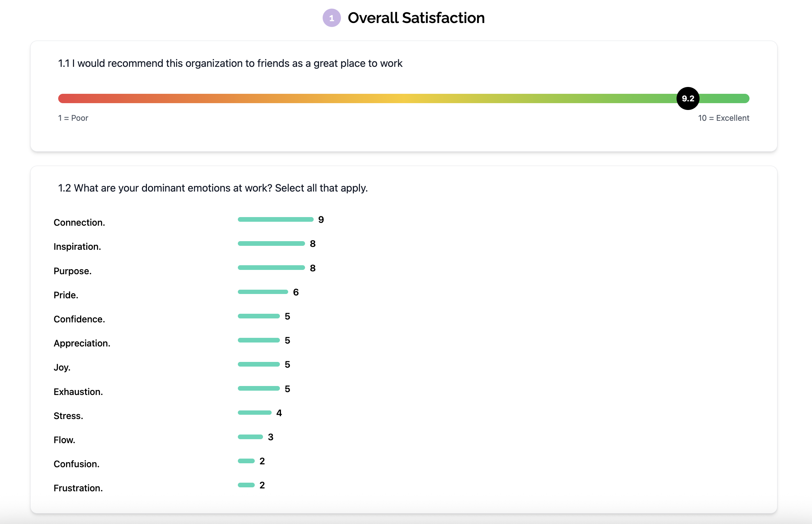812x524 pixels.
Task: Click the Joy response bar
Action: point(259,364)
